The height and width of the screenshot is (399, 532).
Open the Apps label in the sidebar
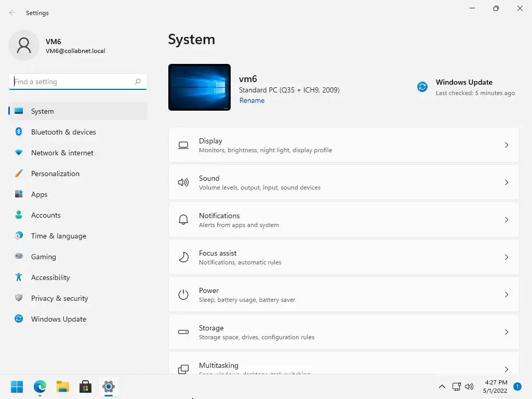(39, 194)
